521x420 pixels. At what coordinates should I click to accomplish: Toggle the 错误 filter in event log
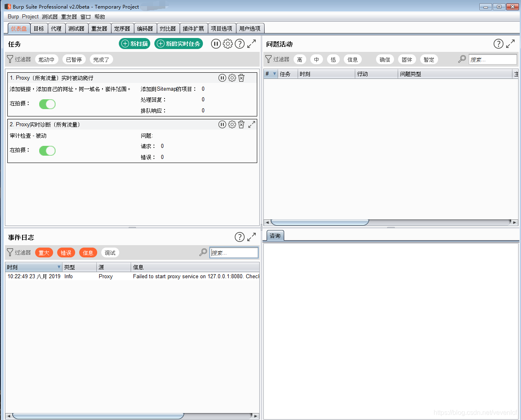coord(66,253)
